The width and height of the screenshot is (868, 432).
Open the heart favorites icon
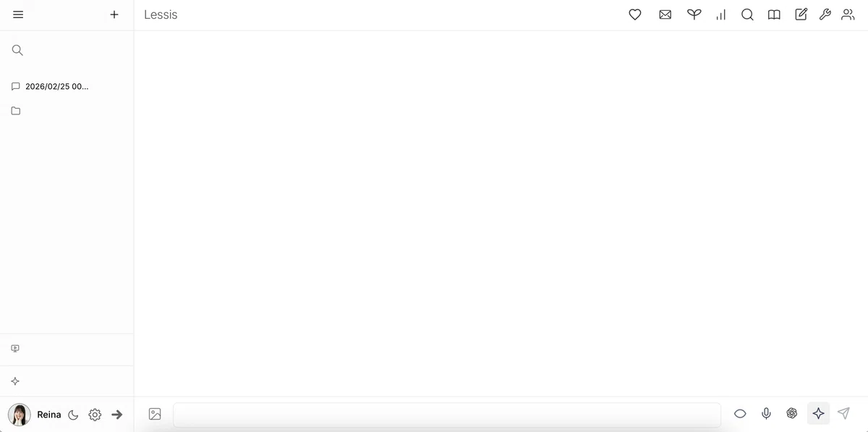pos(635,14)
